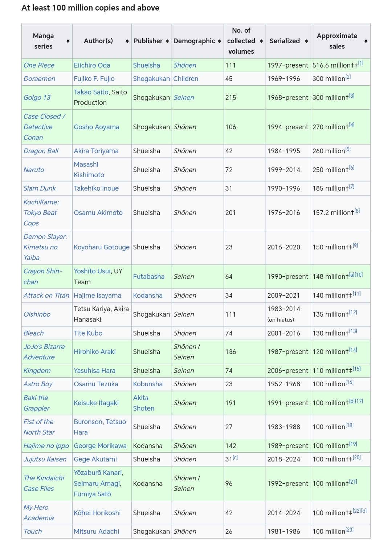Open the Hajime no Ippo link
Image resolution: width=392 pixels, height=541 pixels.
coord(46,446)
